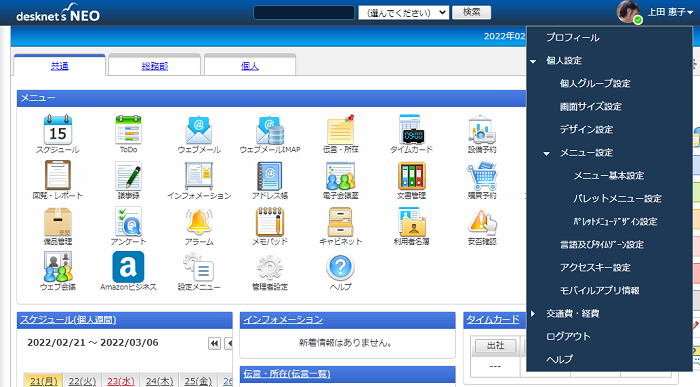Open the スケジュール(個人週間) header link
The image size is (700, 387).
click(68, 320)
